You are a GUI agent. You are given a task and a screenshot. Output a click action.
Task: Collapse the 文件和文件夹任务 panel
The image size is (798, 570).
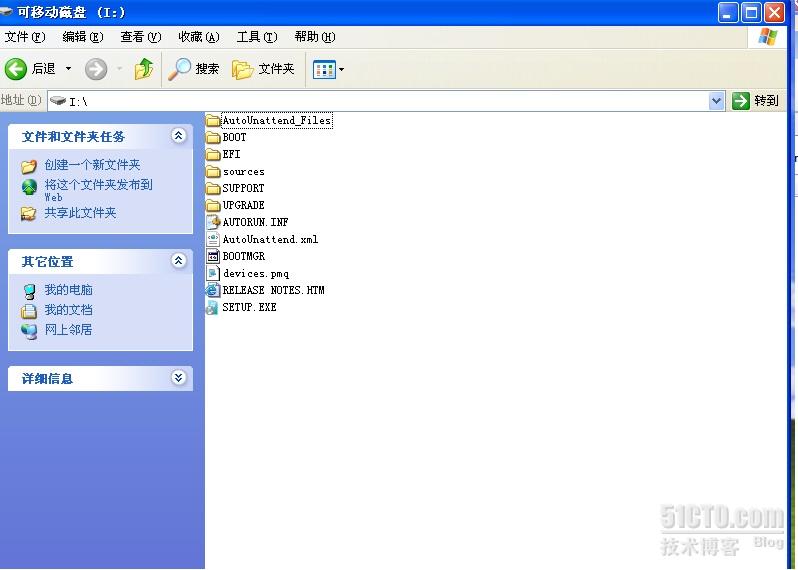coord(178,135)
